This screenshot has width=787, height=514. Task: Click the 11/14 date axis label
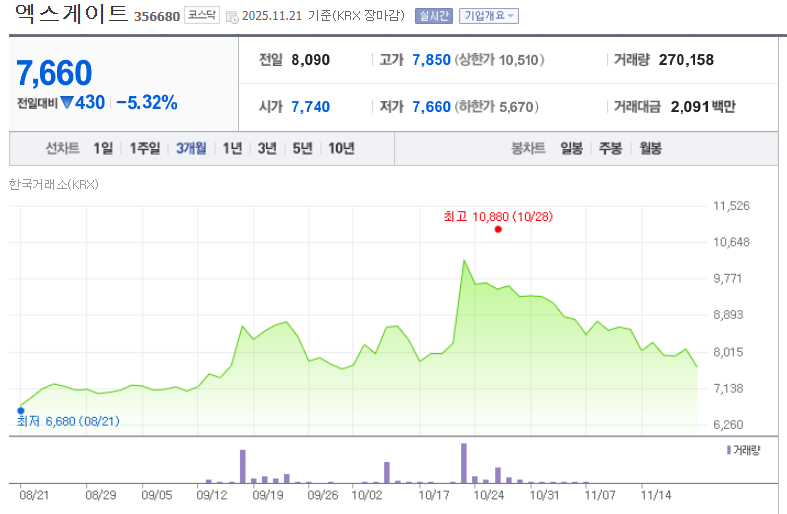click(655, 495)
